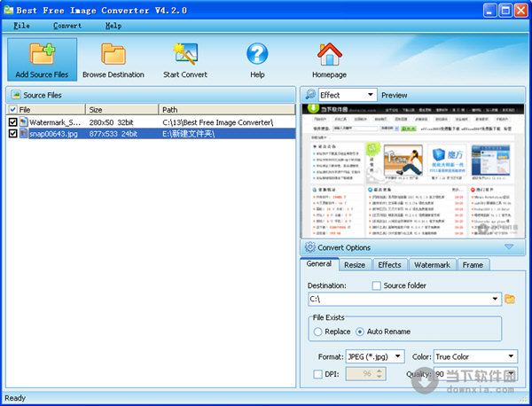Open the Quality 90 dropdown

point(511,374)
